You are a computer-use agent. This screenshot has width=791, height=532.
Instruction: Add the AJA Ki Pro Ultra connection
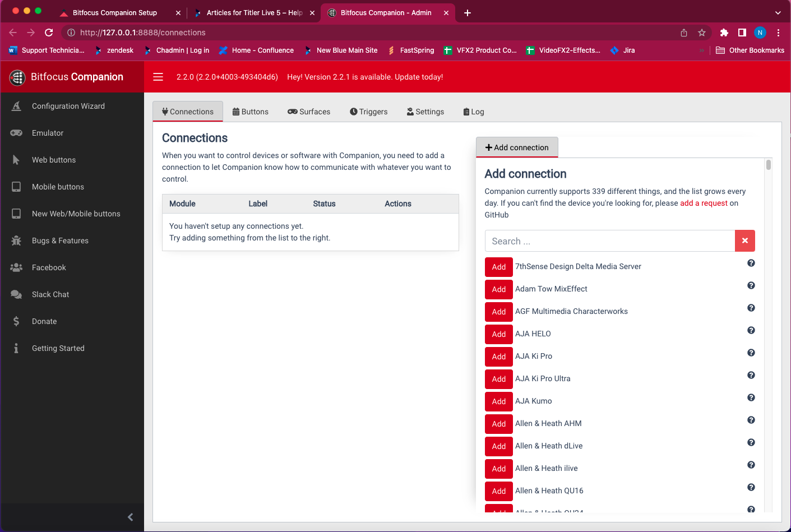498,379
